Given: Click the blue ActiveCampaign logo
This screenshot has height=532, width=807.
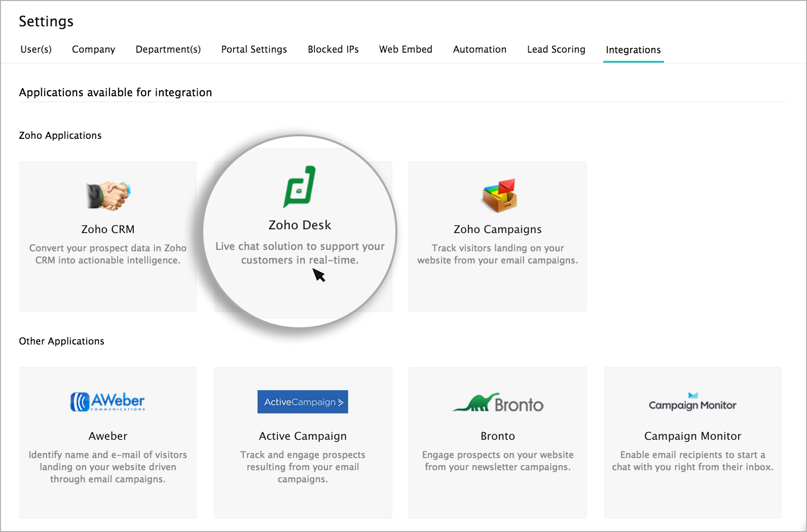Looking at the screenshot, I should pyautogui.click(x=303, y=402).
